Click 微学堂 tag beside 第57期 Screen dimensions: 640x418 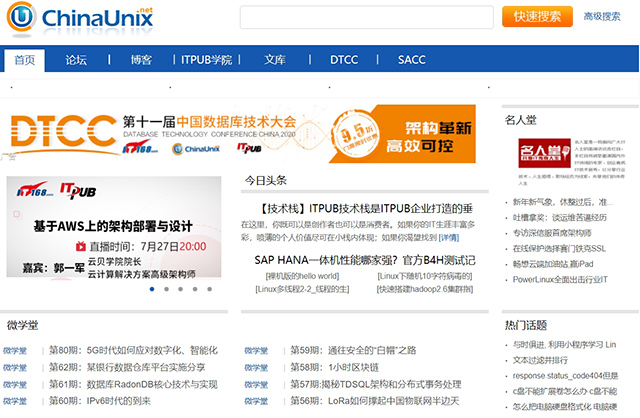pos(256,385)
